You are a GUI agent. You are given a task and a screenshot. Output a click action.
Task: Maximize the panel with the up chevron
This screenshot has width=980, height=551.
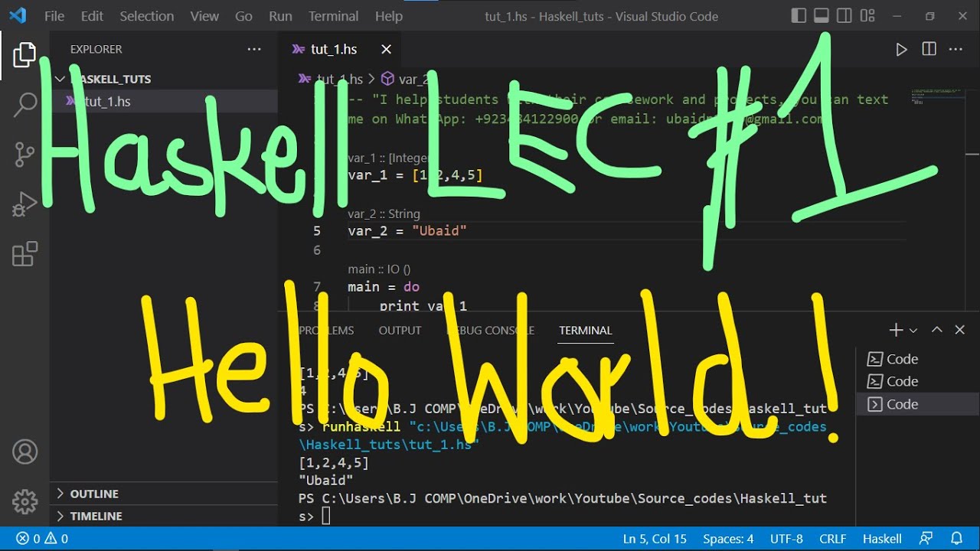[936, 330]
